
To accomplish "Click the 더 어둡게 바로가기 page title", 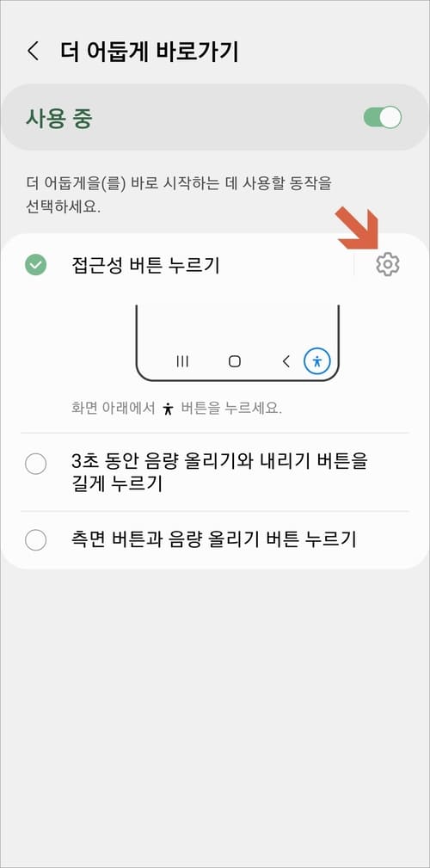I will pyautogui.click(x=150, y=51).
